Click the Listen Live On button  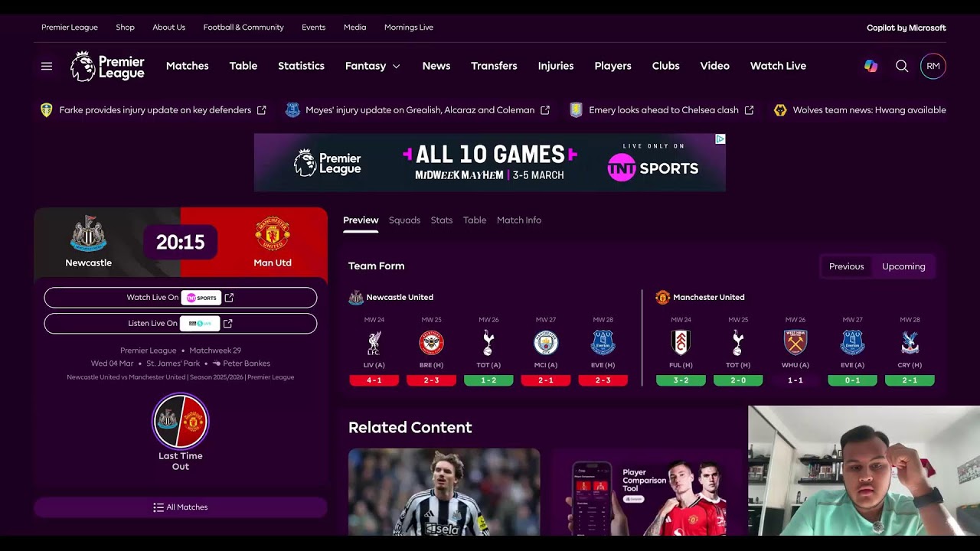[181, 324]
